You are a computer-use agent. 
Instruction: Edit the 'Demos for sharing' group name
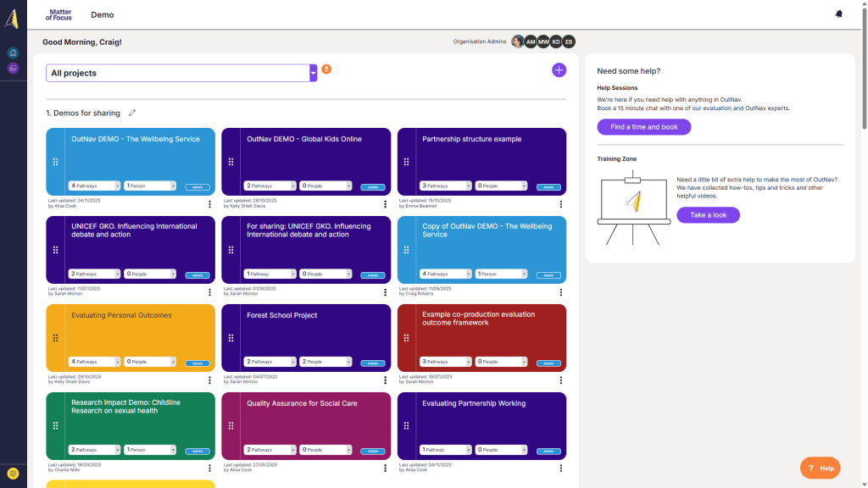coord(131,114)
